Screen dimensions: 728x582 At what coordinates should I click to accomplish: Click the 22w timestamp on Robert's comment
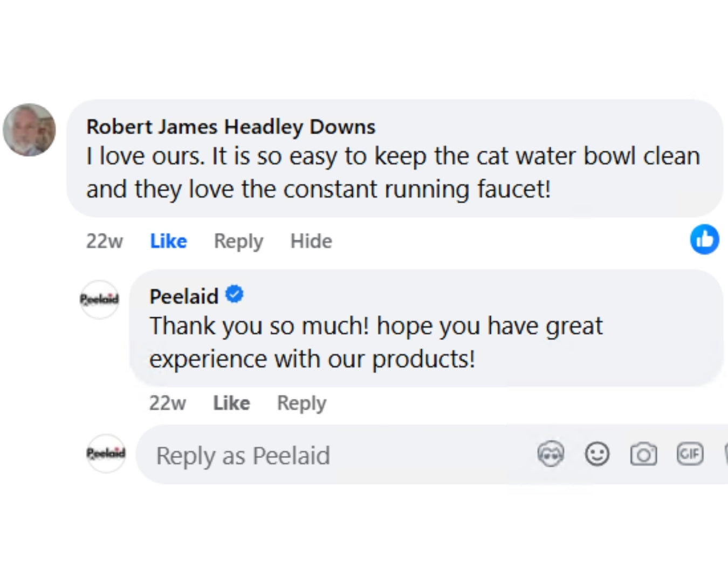coord(105,241)
